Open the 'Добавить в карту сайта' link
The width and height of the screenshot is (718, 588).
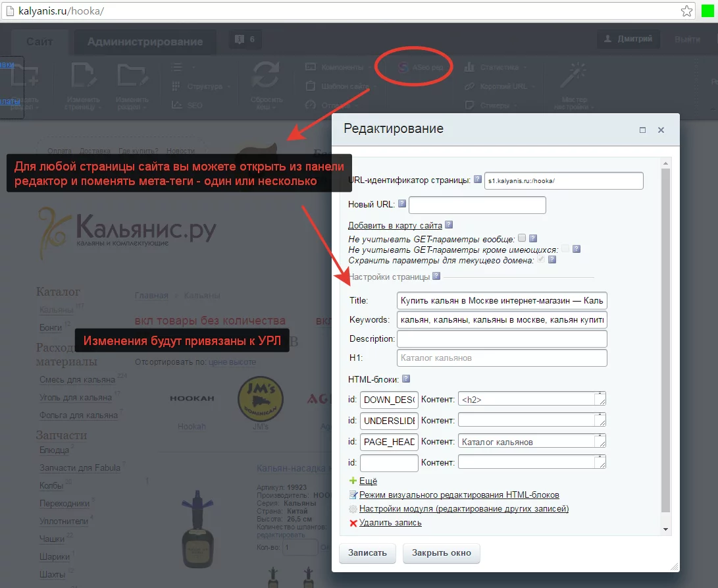395,225
